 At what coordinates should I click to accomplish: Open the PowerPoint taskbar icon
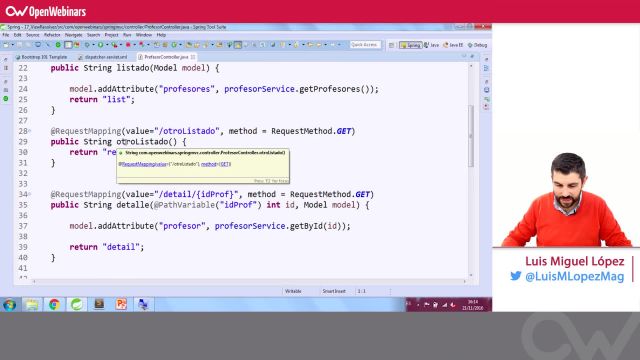point(121,304)
